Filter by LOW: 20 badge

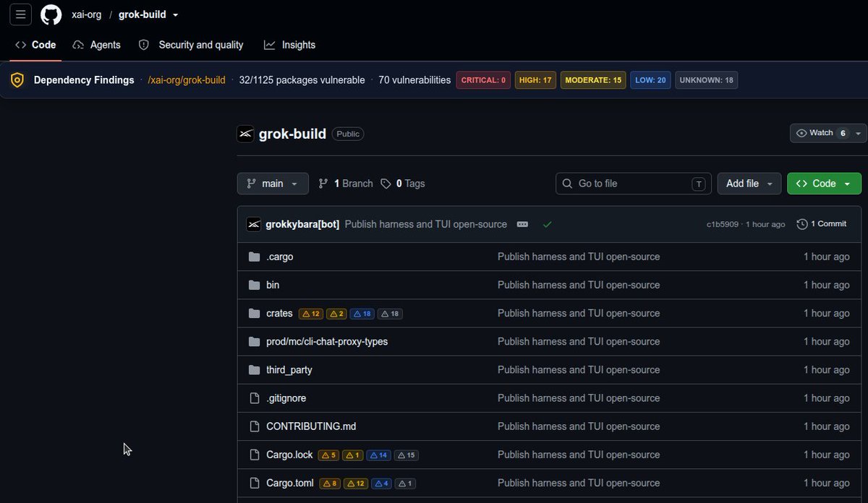(x=650, y=80)
